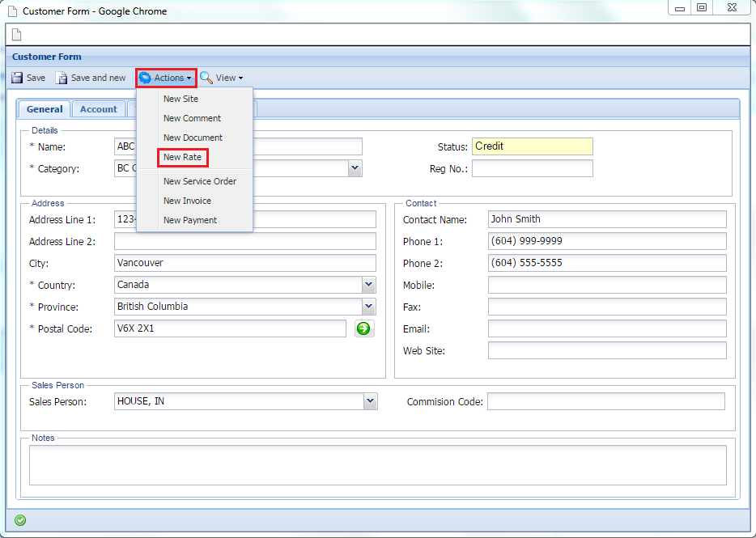Click the Province field British Columbia
Screen dimensions: 756x538
pos(238,307)
